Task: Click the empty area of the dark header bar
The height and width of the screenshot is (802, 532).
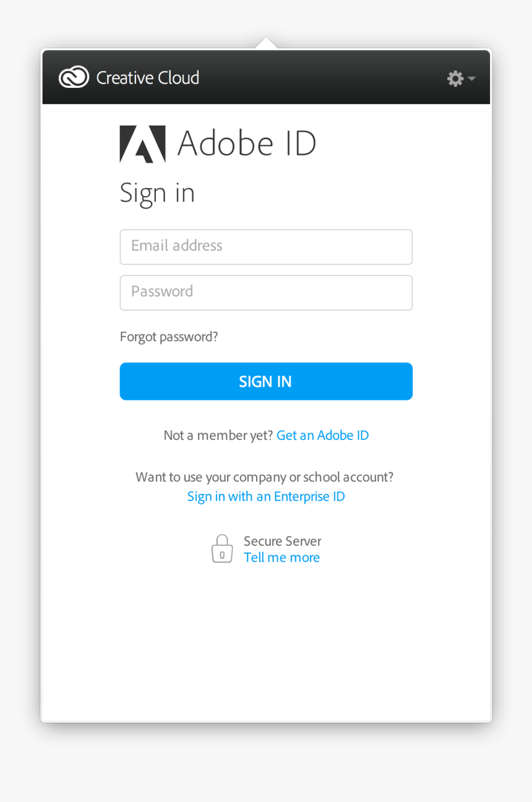Action: [322, 78]
